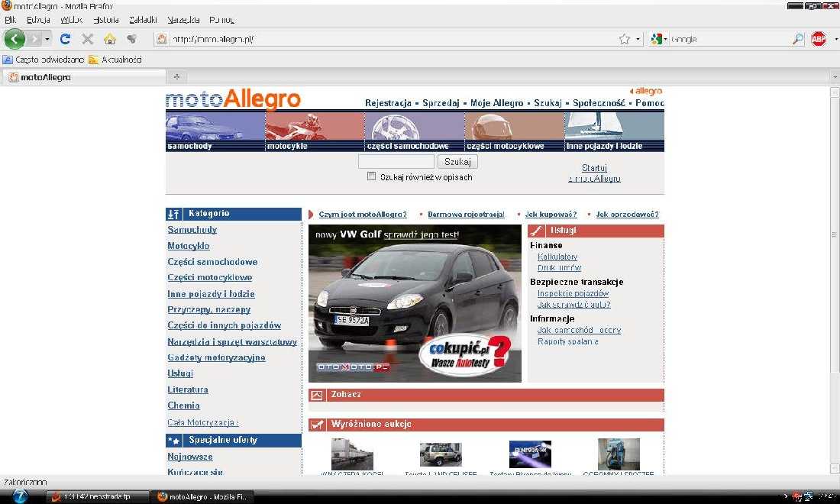Click the page search input field
The width and height of the screenshot is (840, 504).
tap(396, 162)
